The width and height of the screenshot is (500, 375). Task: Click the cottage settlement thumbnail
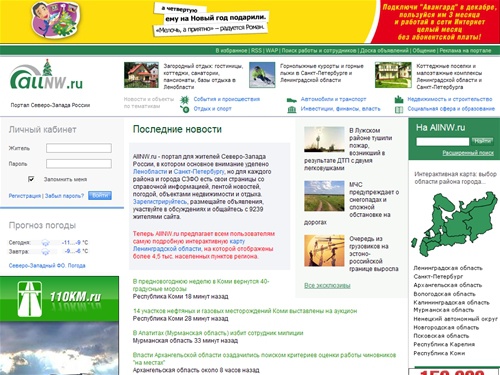(393, 75)
